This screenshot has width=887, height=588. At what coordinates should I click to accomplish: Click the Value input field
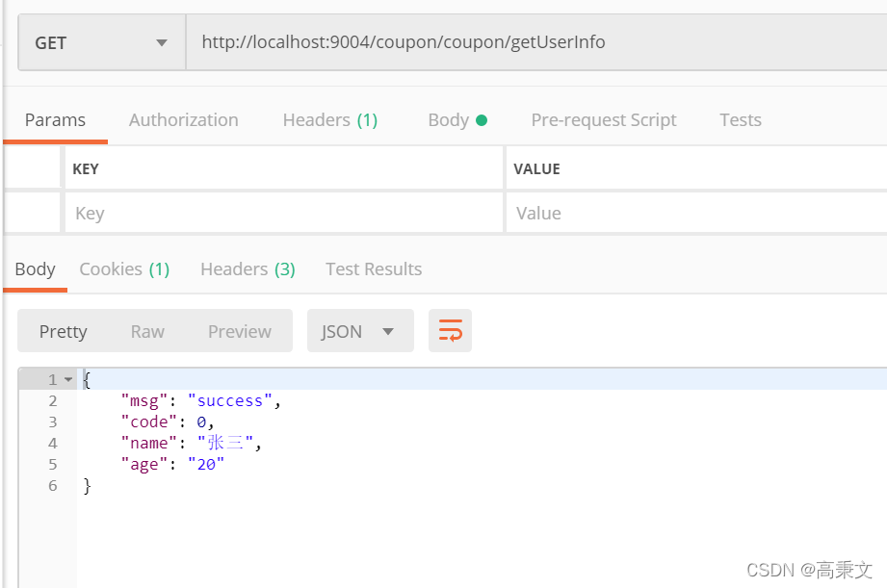click(x=696, y=213)
